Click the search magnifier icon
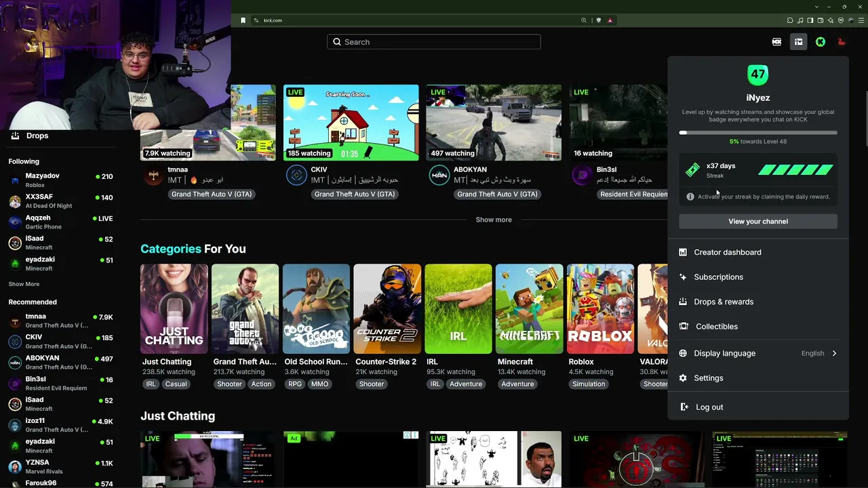The image size is (868, 488). coord(337,42)
